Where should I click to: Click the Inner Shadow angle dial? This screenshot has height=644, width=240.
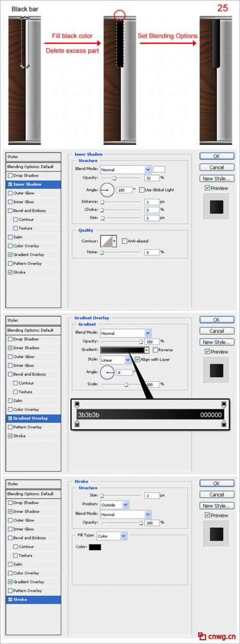[107, 190]
